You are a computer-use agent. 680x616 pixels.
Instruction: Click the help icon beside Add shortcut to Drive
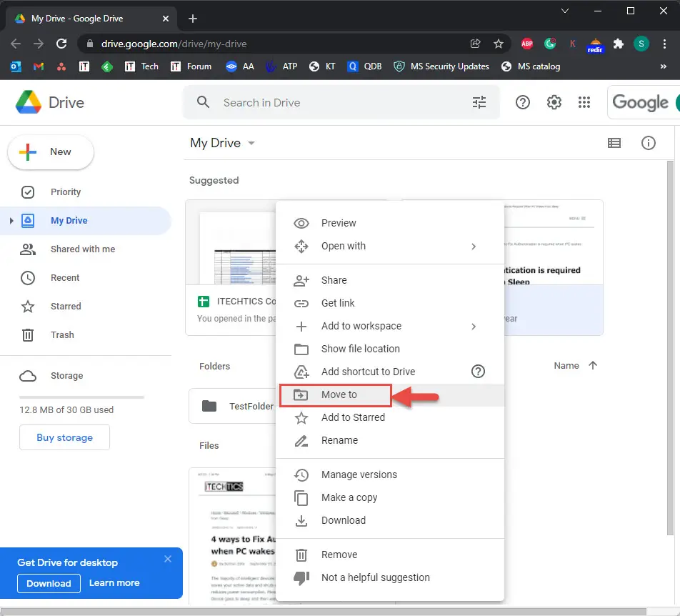478,372
